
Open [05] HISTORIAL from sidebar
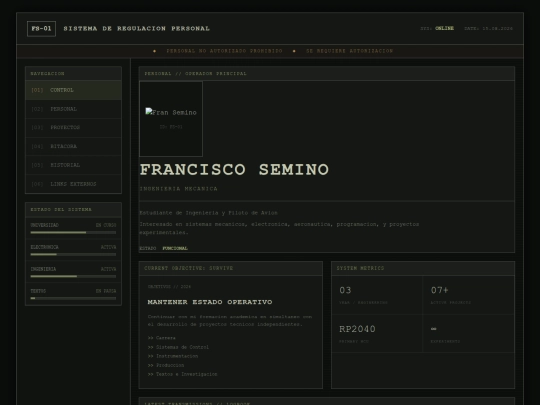[x=73, y=165]
